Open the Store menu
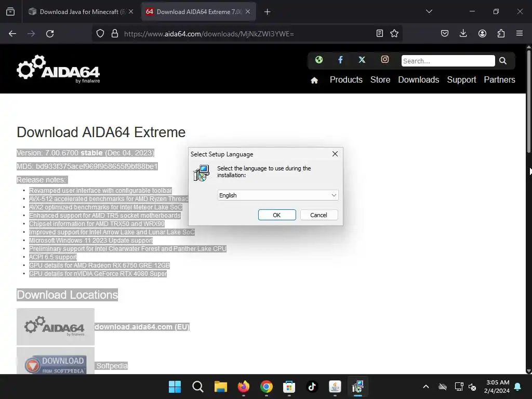The height and width of the screenshot is (399, 532). click(x=380, y=79)
